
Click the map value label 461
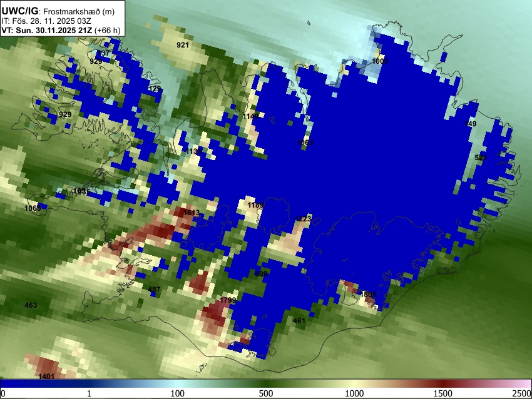299,321
